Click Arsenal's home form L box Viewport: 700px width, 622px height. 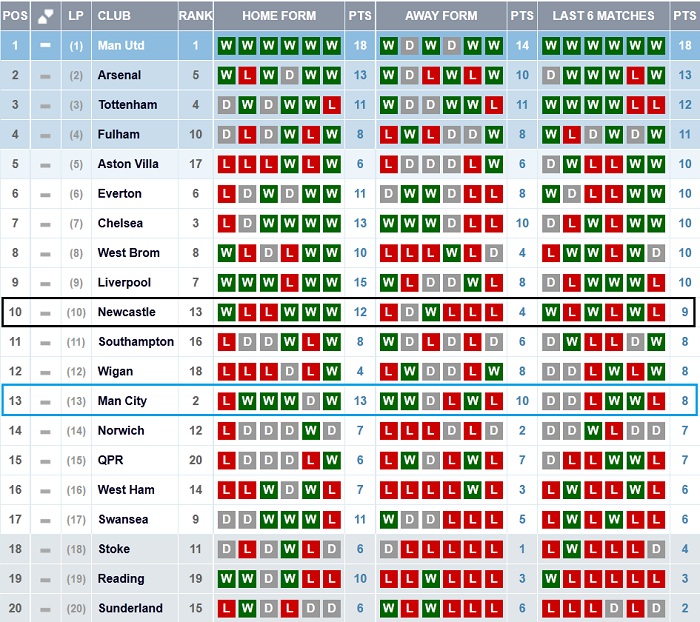pyautogui.click(x=247, y=75)
